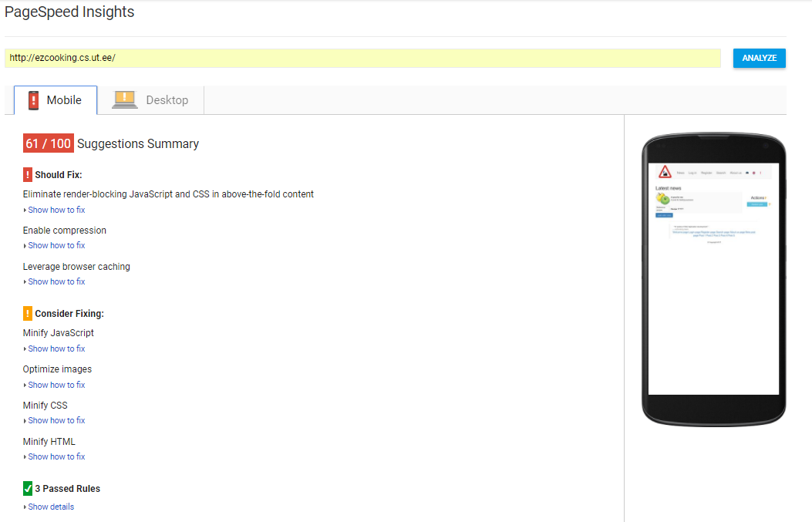Click the mobile phone preview screenshot
The width and height of the screenshot is (812, 522).
coord(713,278)
